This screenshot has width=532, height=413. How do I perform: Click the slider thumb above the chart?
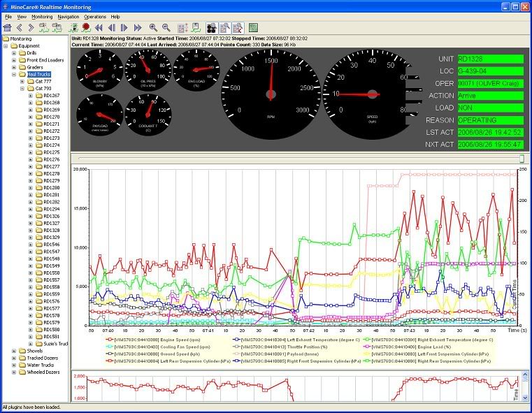[x=520, y=159]
